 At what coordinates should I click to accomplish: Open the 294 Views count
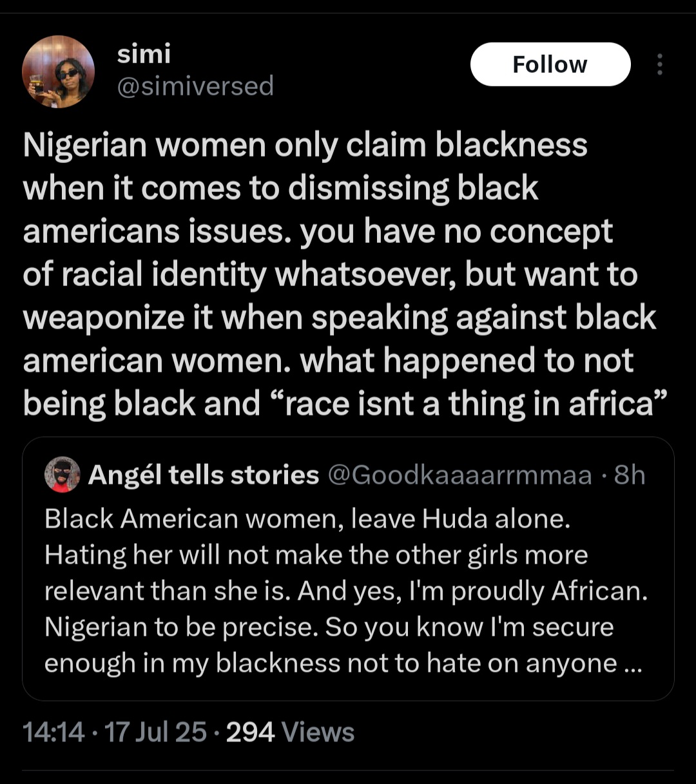[x=290, y=732]
